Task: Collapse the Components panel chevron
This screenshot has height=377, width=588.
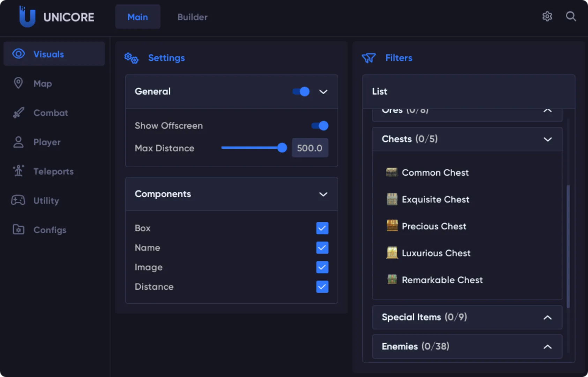Action: coord(323,194)
